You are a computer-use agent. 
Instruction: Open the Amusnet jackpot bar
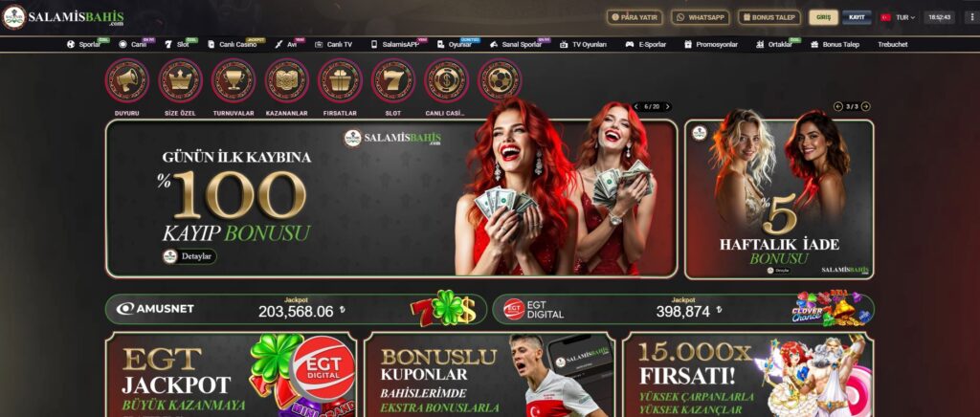coord(296,309)
